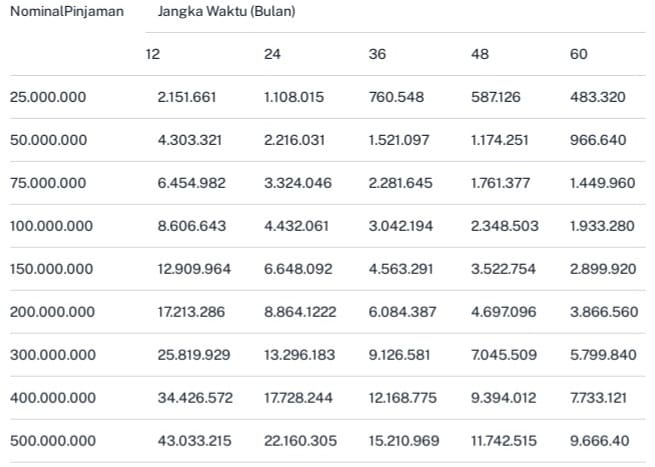655x467 pixels.
Task: Select installment value 483.320
Action: (598, 97)
